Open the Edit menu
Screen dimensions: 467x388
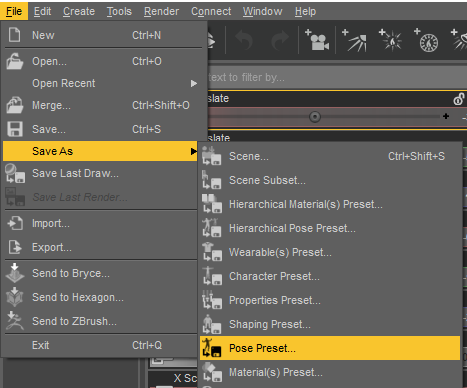tap(42, 11)
